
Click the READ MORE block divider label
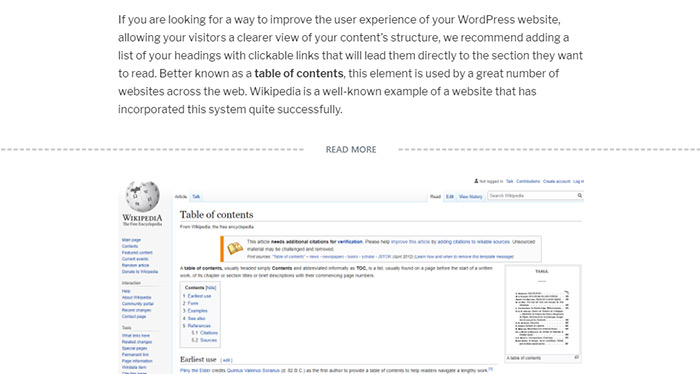(351, 150)
